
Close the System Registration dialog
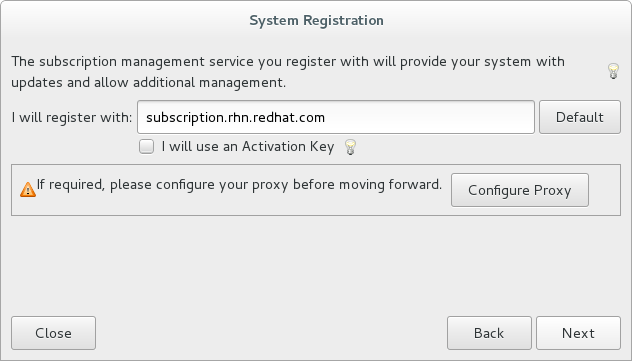pos(53,333)
